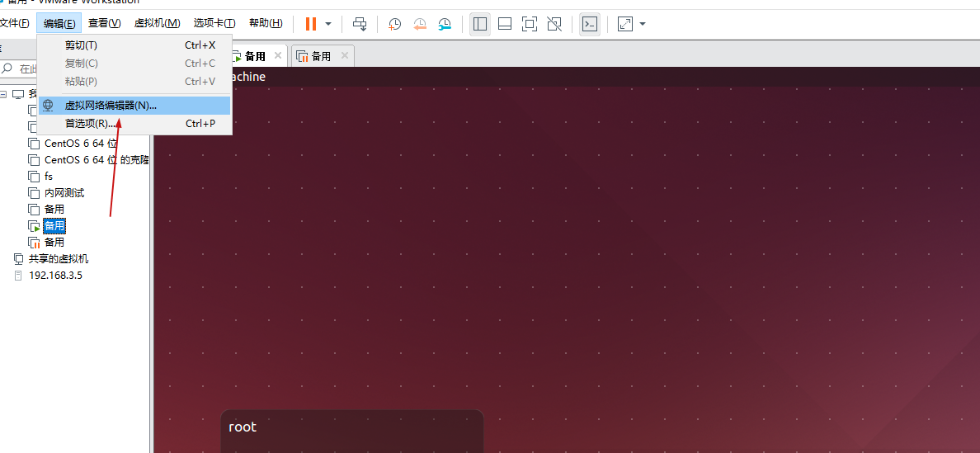Click the VM icon beside 内网测试
This screenshot has height=453, width=980.
[34, 193]
